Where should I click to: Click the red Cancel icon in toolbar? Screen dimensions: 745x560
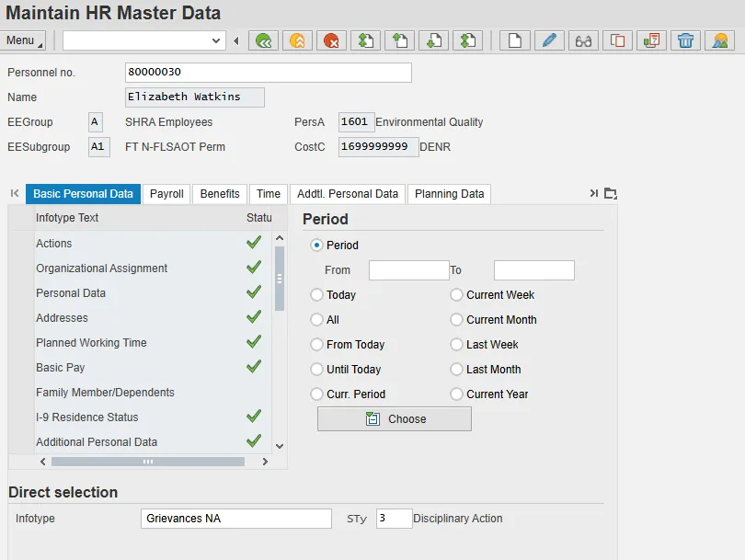click(x=332, y=40)
